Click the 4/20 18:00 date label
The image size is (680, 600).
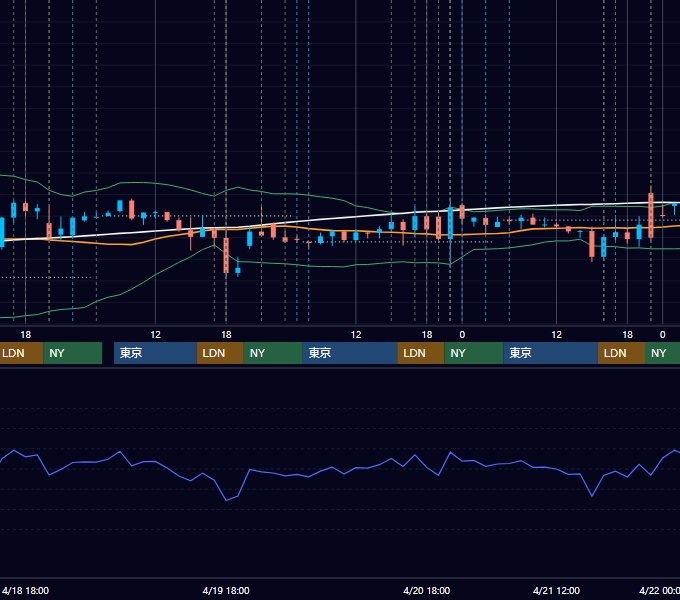(426, 590)
